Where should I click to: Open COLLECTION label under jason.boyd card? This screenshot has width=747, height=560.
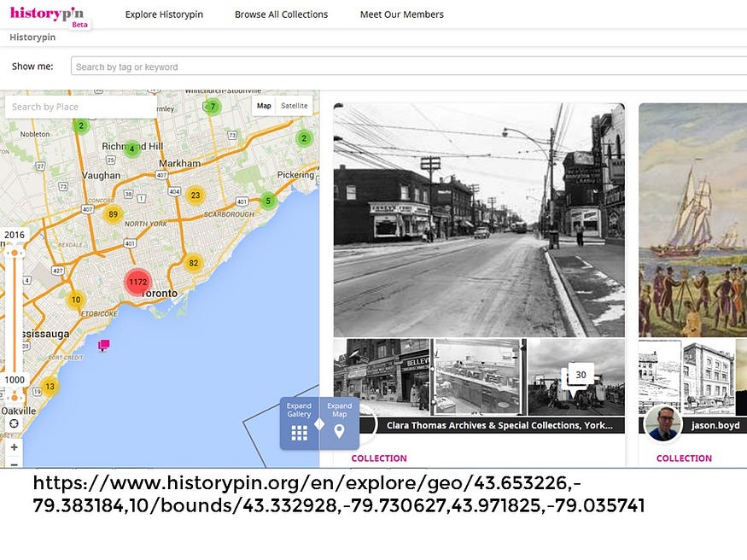click(684, 458)
